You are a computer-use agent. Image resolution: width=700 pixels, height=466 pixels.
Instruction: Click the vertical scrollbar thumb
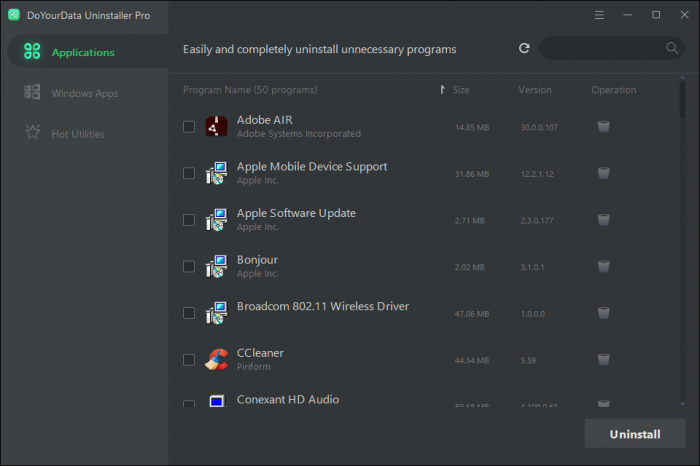point(682,99)
